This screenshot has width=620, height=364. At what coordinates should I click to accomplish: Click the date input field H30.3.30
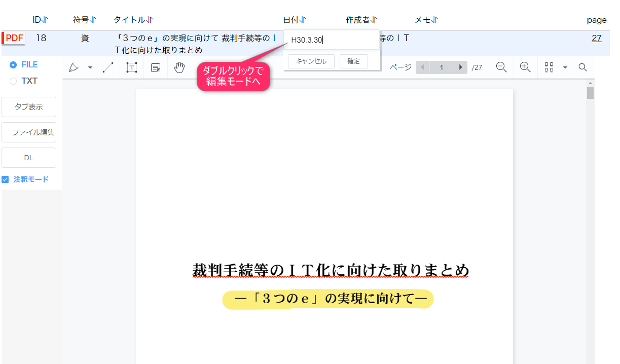coord(332,40)
